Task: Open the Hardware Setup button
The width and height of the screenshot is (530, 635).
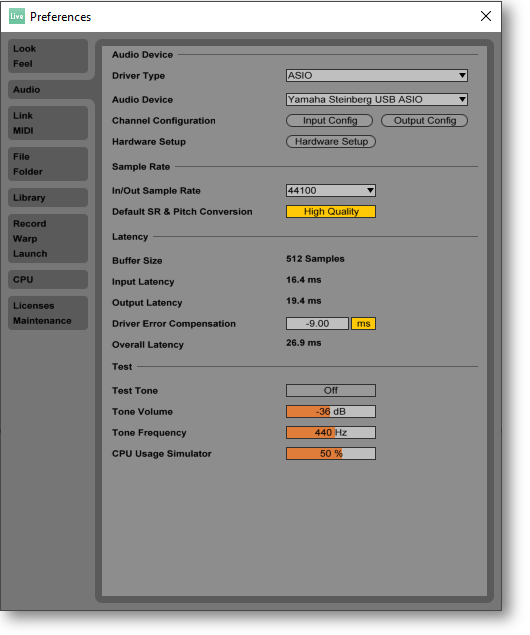Action: click(331, 141)
